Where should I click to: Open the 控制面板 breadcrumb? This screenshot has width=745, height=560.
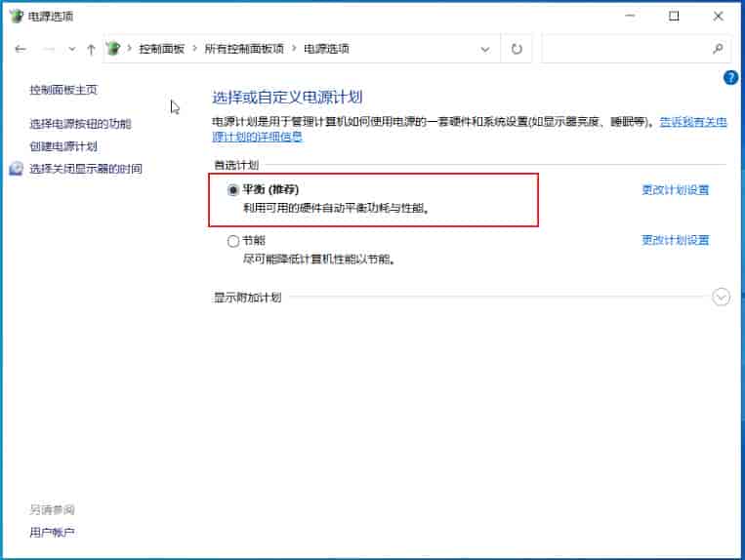161,49
